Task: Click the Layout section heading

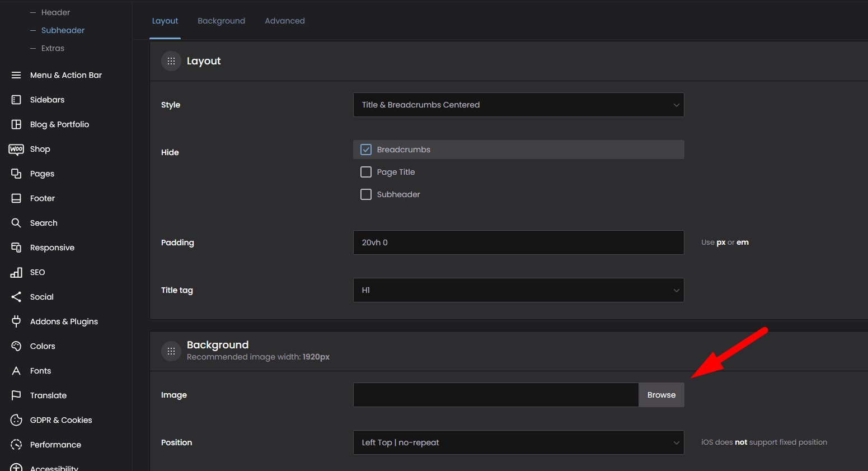Action: point(204,61)
